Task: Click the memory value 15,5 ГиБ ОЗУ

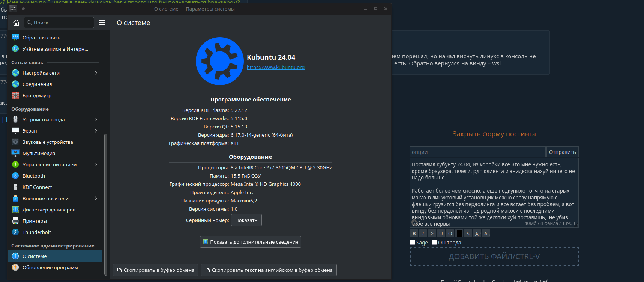Action: pyautogui.click(x=246, y=176)
